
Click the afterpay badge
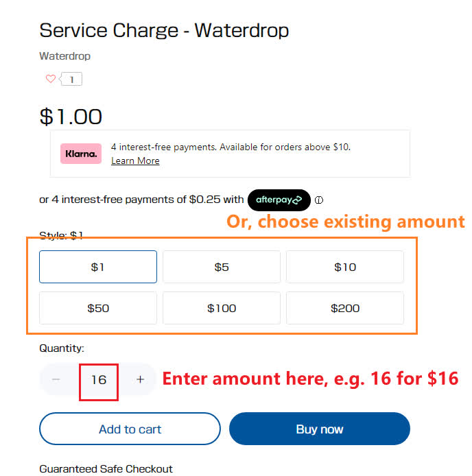(x=279, y=200)
